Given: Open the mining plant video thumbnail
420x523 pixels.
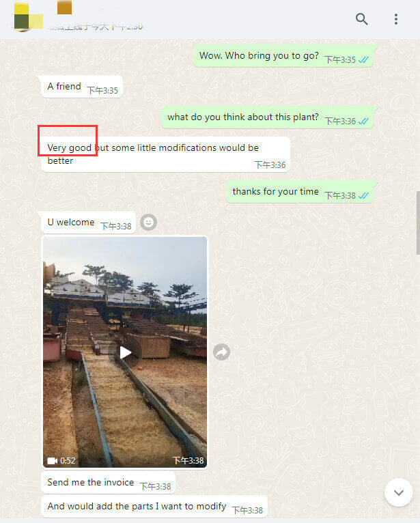Looking at the screenshot, I should (125, 352).
